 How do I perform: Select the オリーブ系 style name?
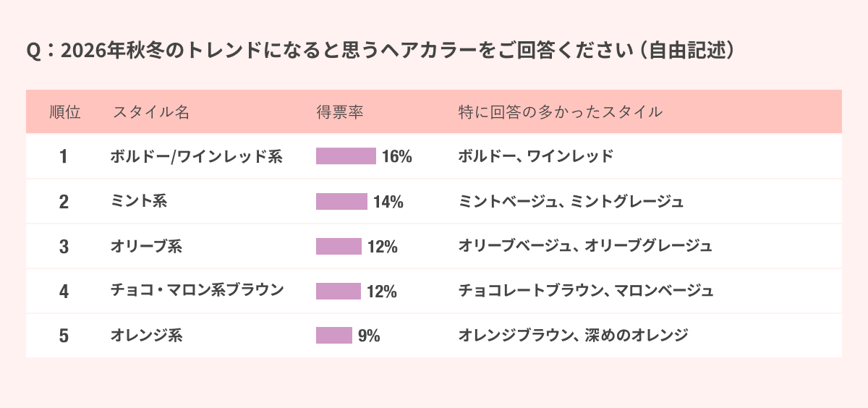point(146,246)
